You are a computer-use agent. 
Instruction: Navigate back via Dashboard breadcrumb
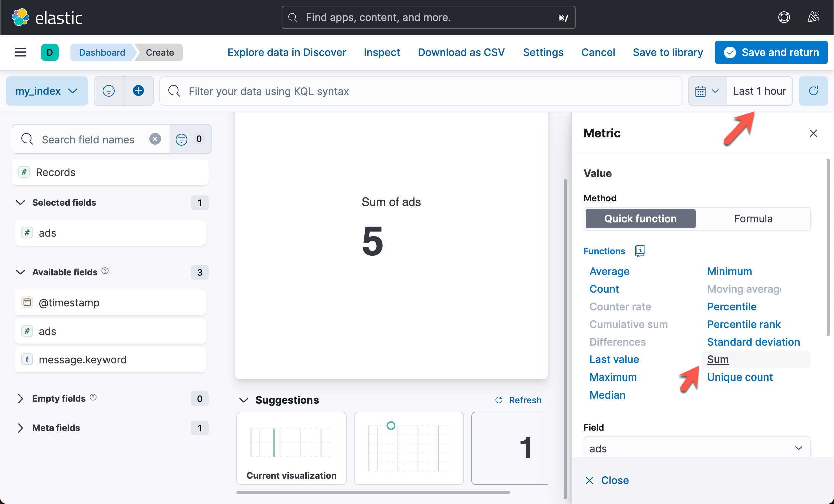coord(102,52)
